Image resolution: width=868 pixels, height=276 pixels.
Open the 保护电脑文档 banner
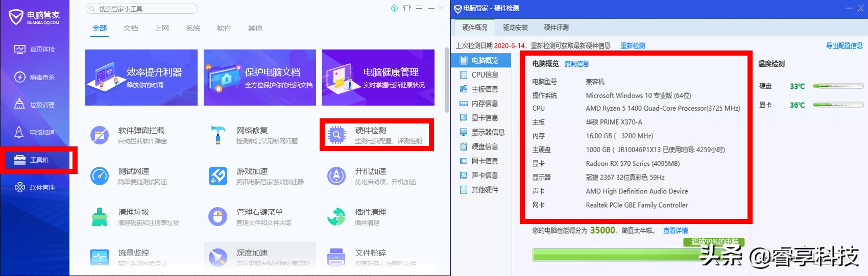click(x=260, y=78)
